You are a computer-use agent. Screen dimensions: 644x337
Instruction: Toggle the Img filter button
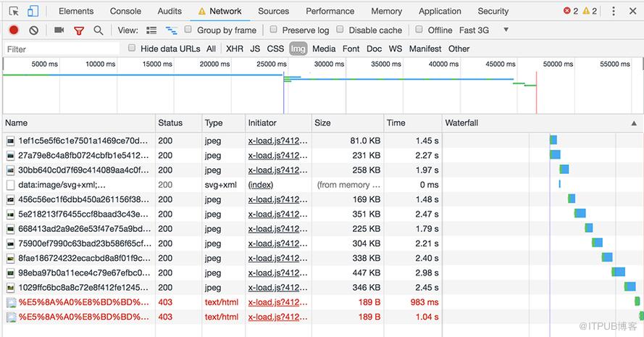[x=298, y=49]
